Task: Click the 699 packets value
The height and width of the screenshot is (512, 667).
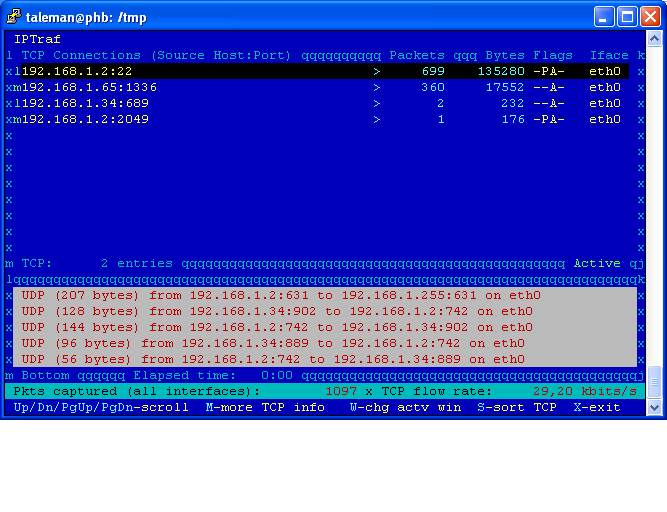Action: [x=433, y=71]
